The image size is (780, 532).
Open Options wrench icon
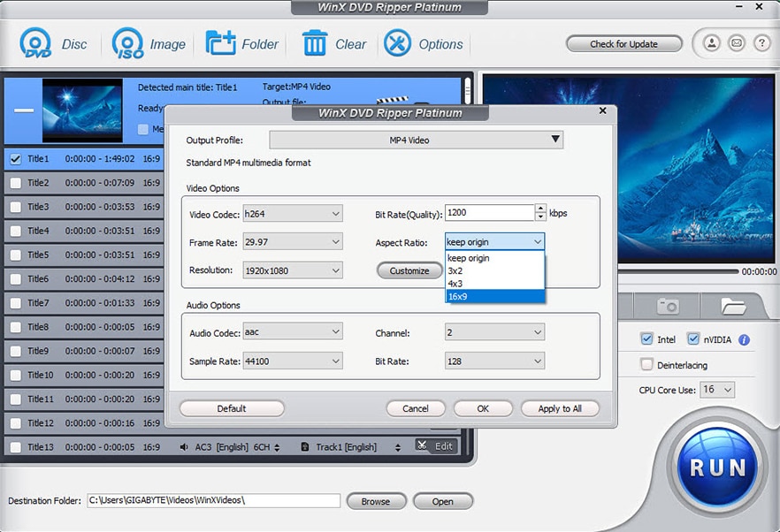(398, 43)
